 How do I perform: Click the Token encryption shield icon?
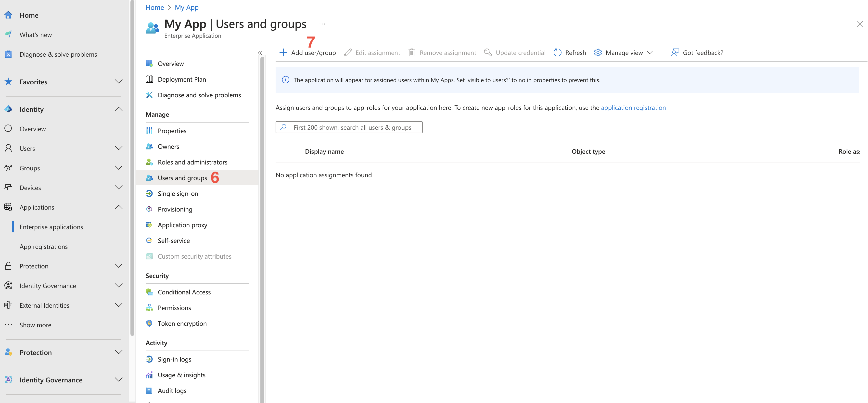click(x=149, y=323)
